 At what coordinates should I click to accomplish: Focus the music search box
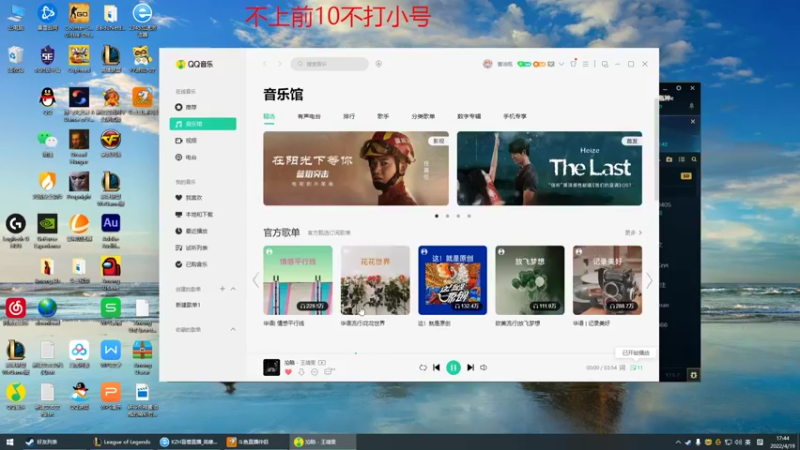(330, 64)
